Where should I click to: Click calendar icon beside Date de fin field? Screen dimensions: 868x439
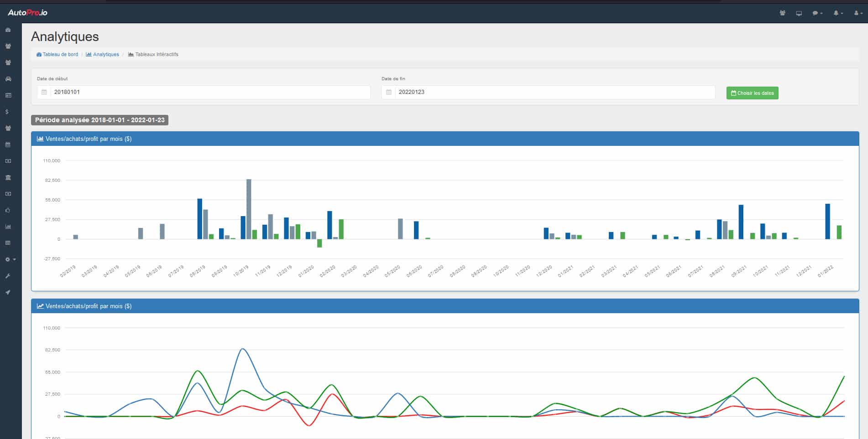tap(389, 92)
